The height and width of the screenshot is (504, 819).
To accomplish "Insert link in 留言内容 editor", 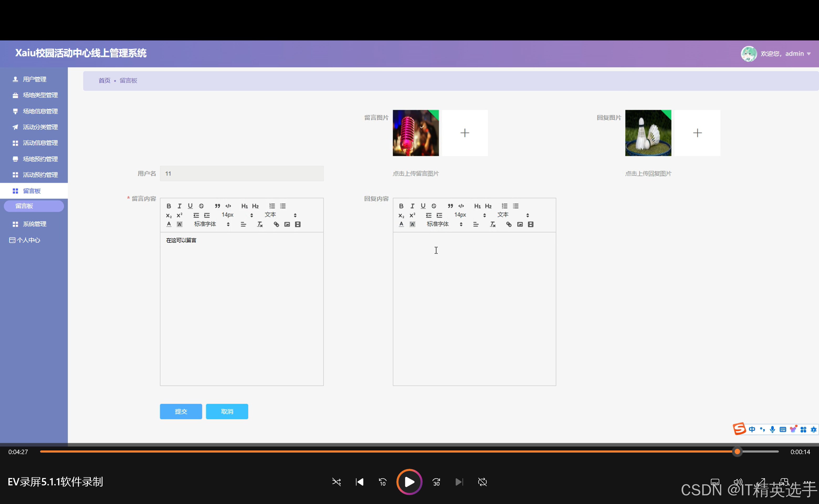I will (276, 224).
